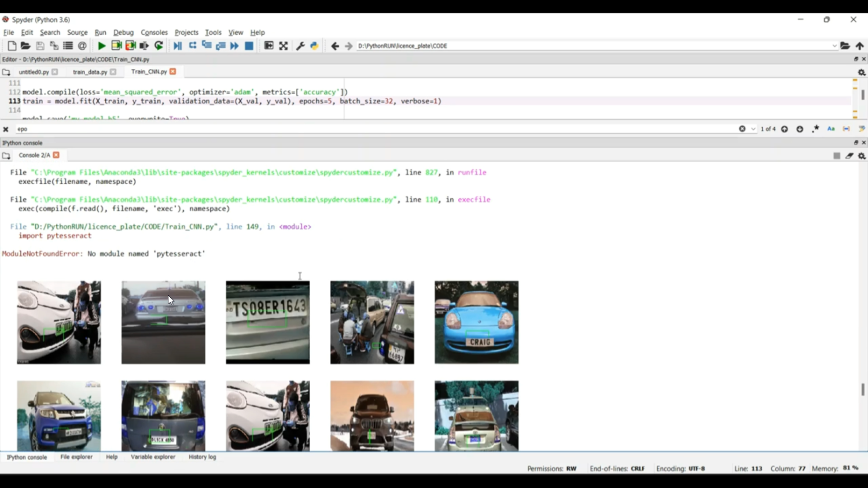This screenshot has width=868, height=488.
Task: Click the blue CRAIG car thumbnail
Action: click(x=476, y=322)
